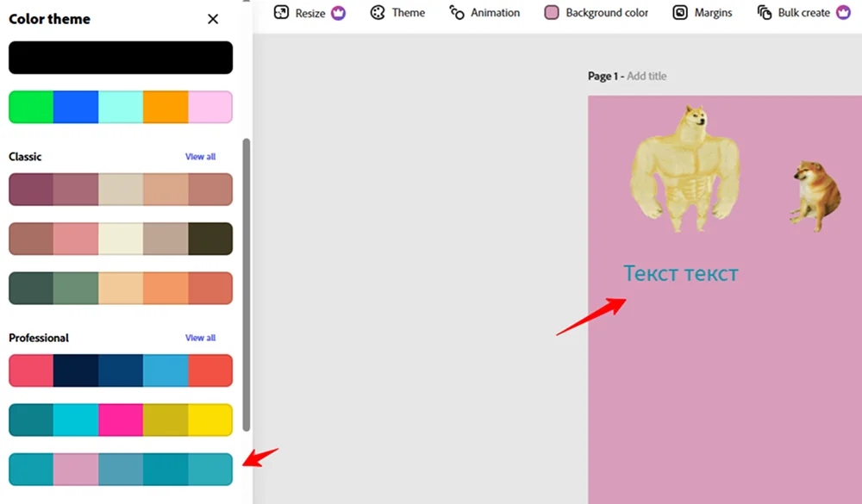Close the Color theme panel

[213, 19]
